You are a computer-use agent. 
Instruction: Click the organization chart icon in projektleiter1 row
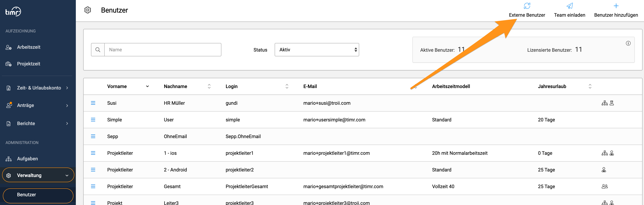[604, 153]
